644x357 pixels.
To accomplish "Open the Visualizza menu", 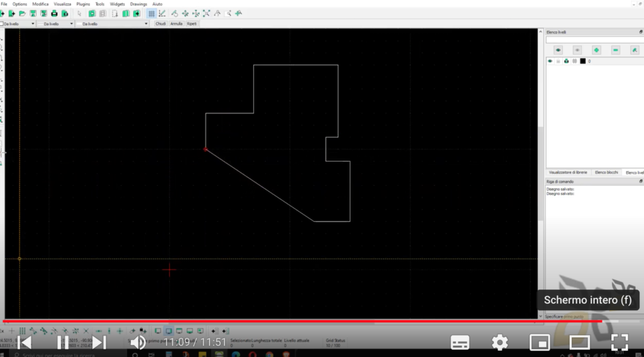I will tap(62, 4).
